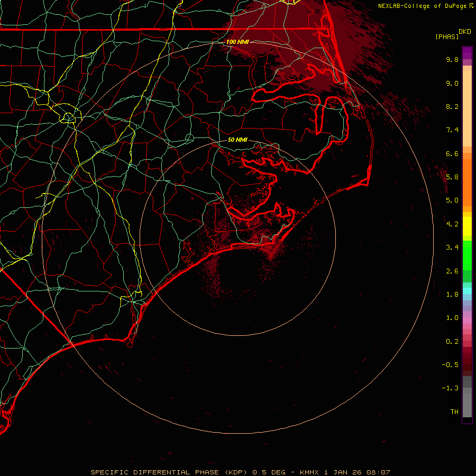Image resolution: width=476 pixels, height=476 pixels.
Task: Click the 0.2 value on the scale
Action: [452, 342]
